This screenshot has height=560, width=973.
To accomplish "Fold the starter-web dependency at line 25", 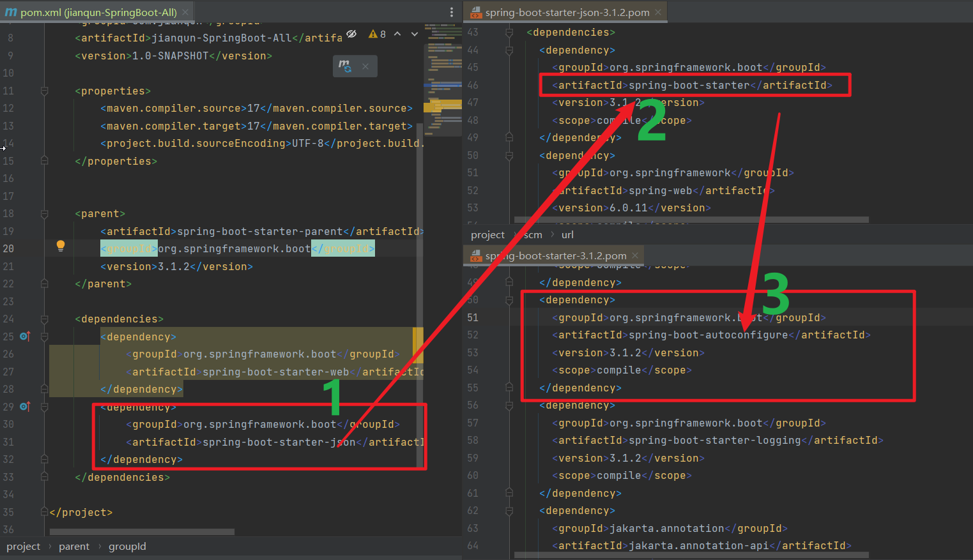I will [44, 337].
